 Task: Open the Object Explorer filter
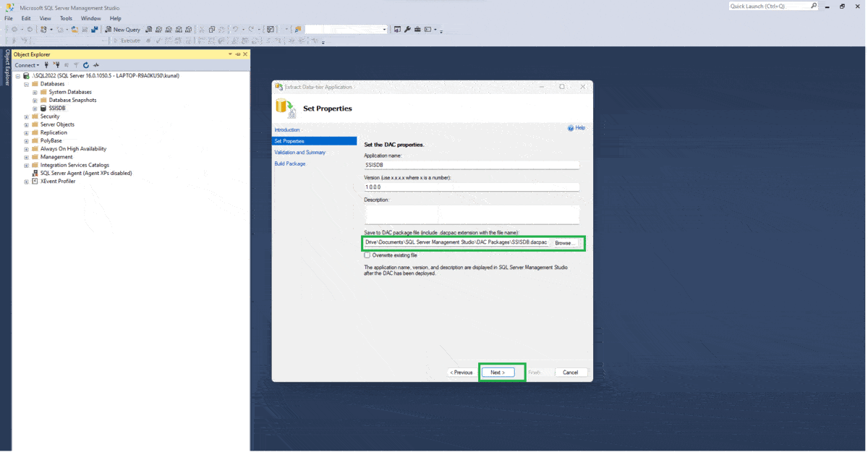(76, 65)
